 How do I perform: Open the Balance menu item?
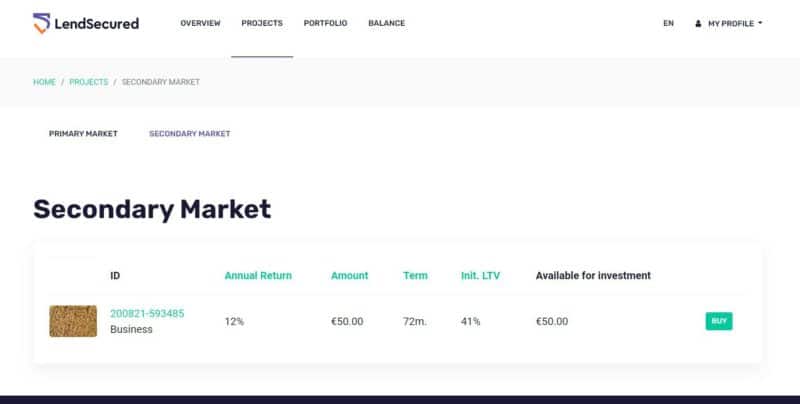[x=387, y=23]
